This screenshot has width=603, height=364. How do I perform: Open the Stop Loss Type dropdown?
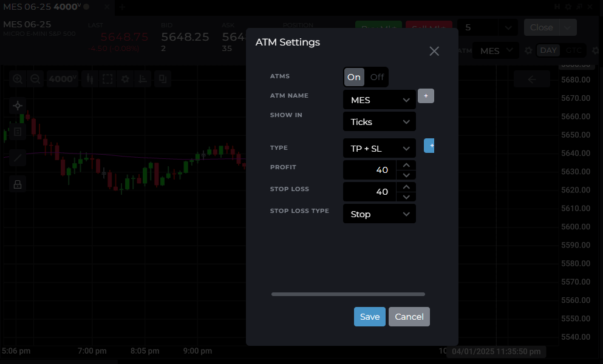[x=380, y=214]
